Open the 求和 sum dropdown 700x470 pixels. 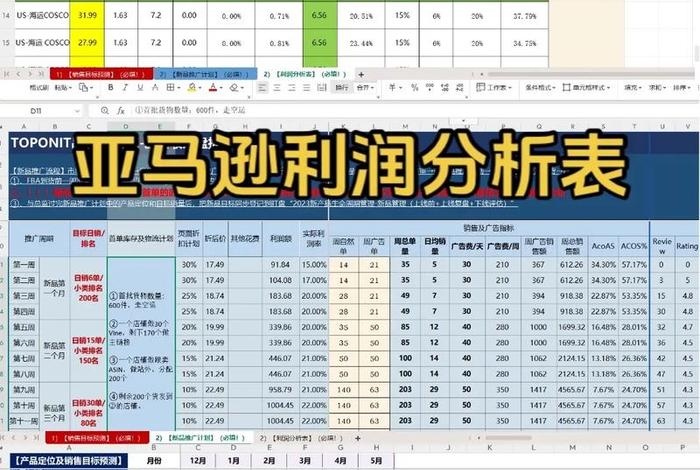click(657, 87)
